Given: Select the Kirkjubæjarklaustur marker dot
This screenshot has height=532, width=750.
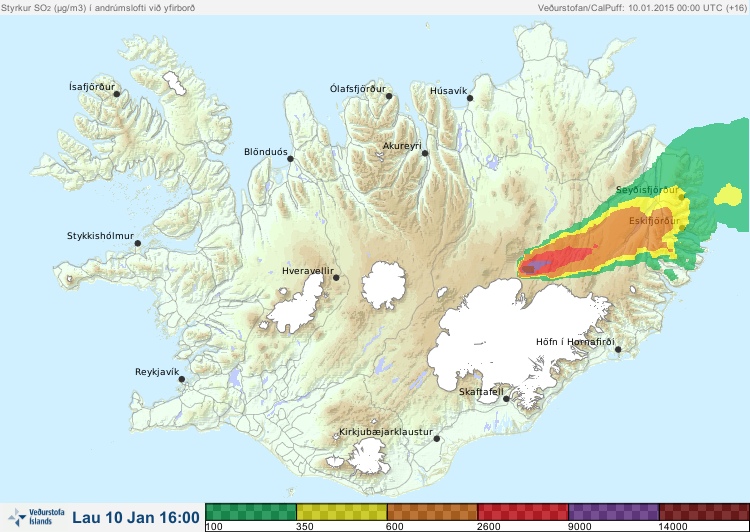Looking at the screenshot, I should (437, 439).
